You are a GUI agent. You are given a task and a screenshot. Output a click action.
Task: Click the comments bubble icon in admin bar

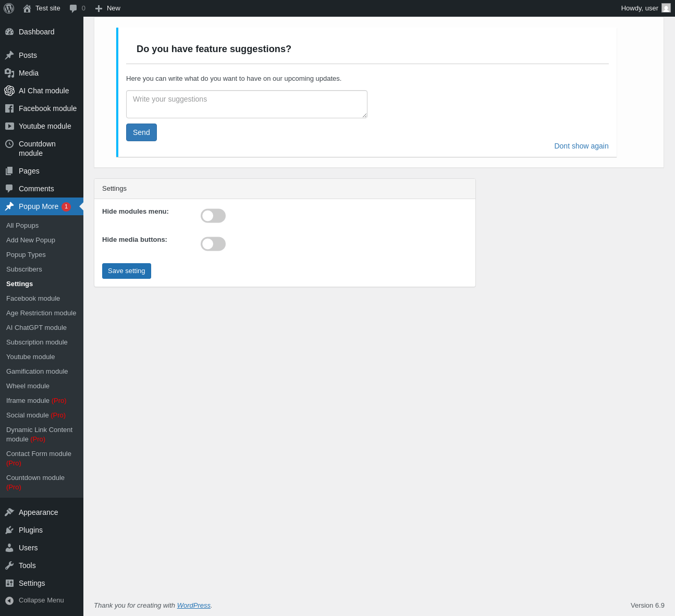[x=73, y=8]
